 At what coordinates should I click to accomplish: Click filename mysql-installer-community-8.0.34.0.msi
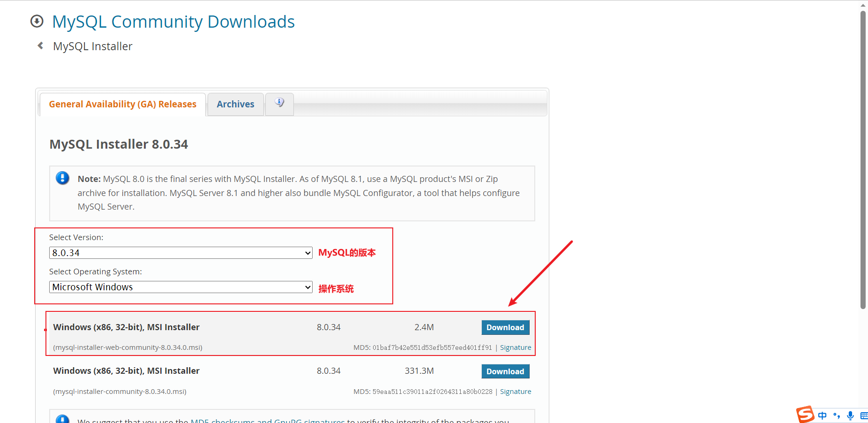pos(120,392)
